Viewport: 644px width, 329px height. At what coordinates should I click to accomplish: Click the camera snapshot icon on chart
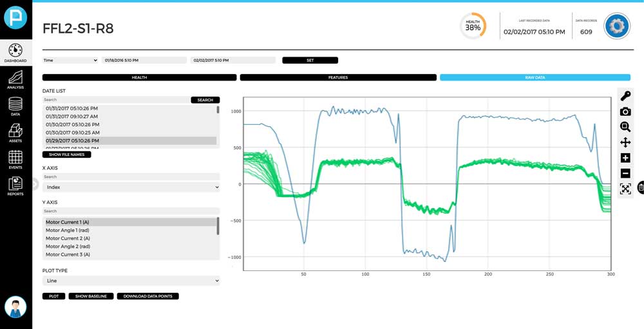(x=625, y=111)
